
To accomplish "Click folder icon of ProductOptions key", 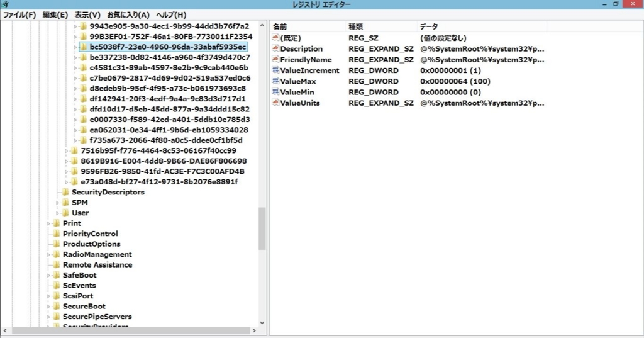I will [57, 244].
